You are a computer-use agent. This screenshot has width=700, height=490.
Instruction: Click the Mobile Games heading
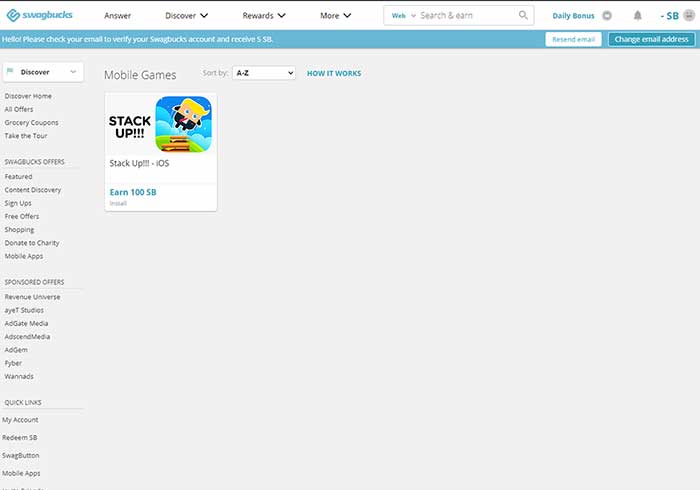(x=140, y=75)
